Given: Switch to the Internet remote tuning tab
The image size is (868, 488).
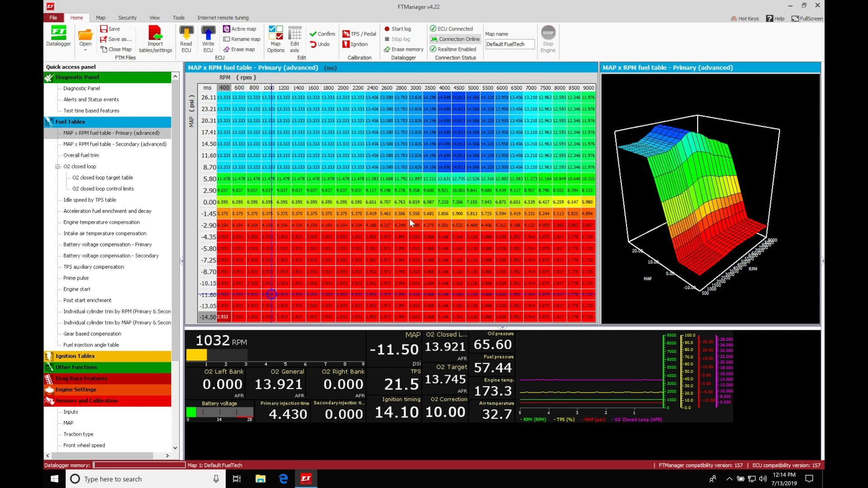Looking at the screenshot, I should (223, 18).
